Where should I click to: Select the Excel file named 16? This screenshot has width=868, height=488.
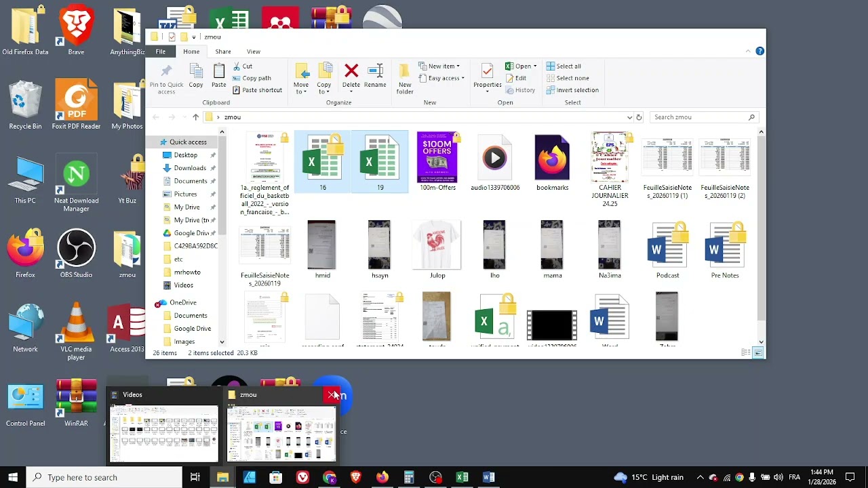[x=323, y=162]
